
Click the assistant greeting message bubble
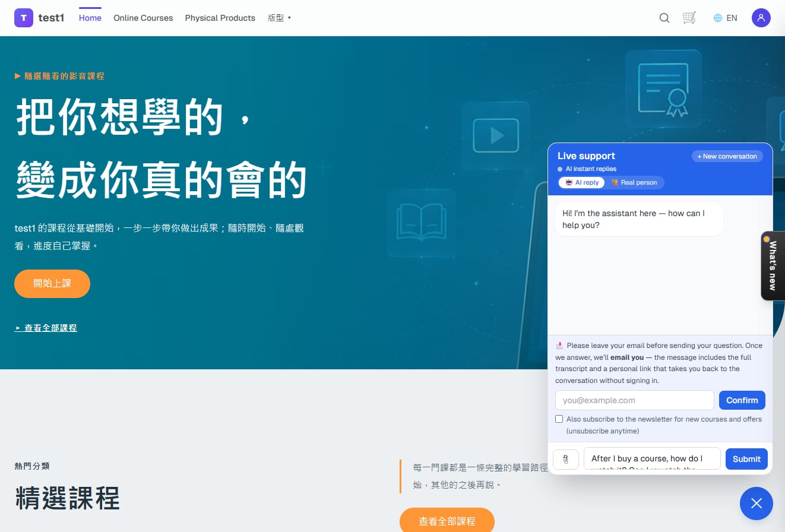[x=640, y=219]
